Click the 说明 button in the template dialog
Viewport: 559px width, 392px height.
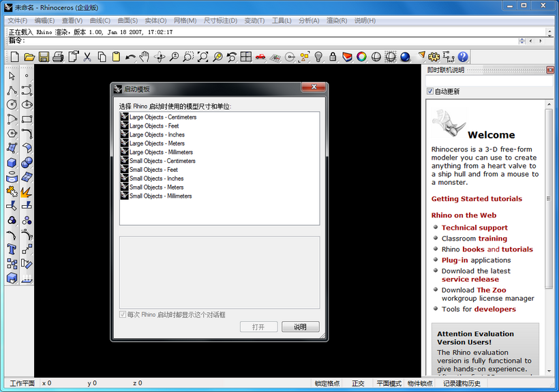click(300, 327)
